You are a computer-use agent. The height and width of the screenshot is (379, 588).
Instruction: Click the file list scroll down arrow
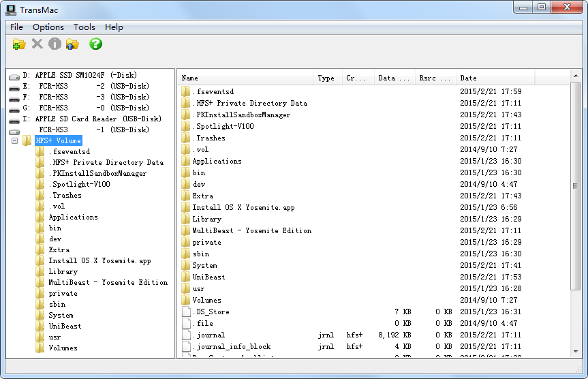[576, 352]
